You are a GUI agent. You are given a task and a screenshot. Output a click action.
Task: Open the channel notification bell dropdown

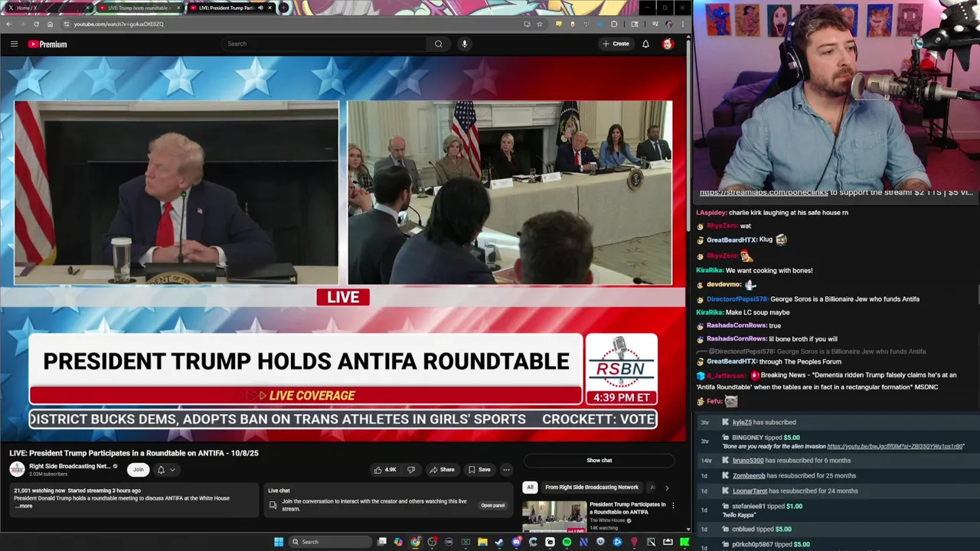[165, 470]
